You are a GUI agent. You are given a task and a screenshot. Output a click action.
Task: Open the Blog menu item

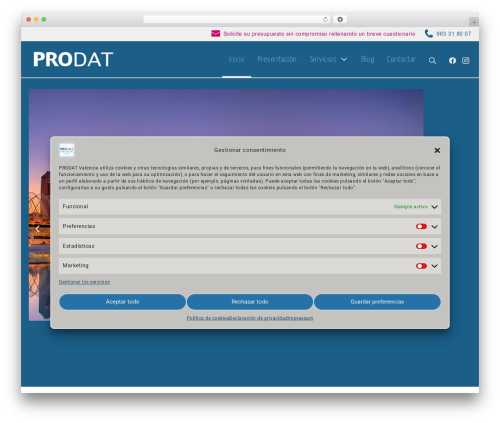pos(367,59)
